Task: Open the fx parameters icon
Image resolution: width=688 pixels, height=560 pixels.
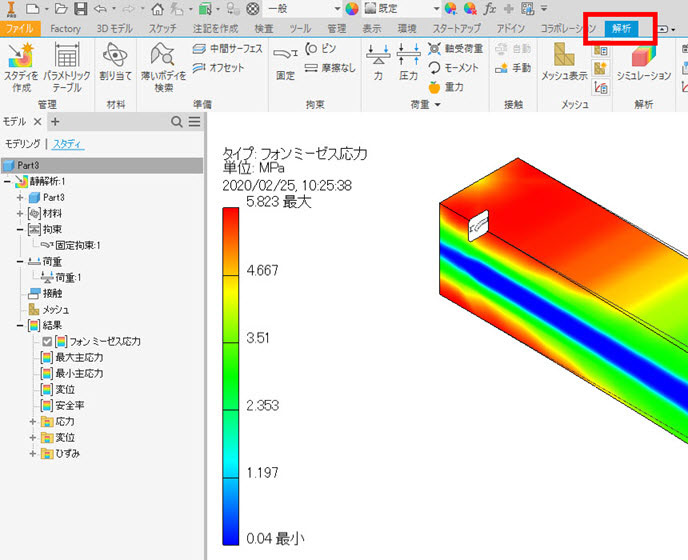Action: 490,8
